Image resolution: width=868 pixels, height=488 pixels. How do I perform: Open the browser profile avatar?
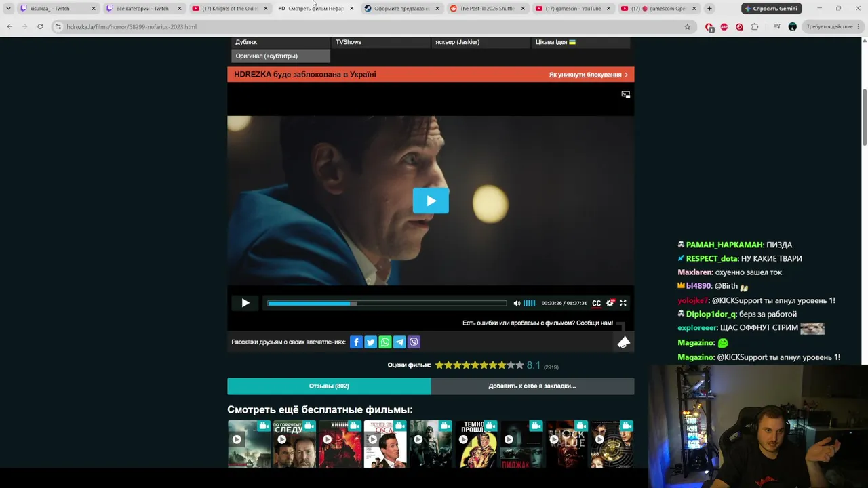[793, 27]
